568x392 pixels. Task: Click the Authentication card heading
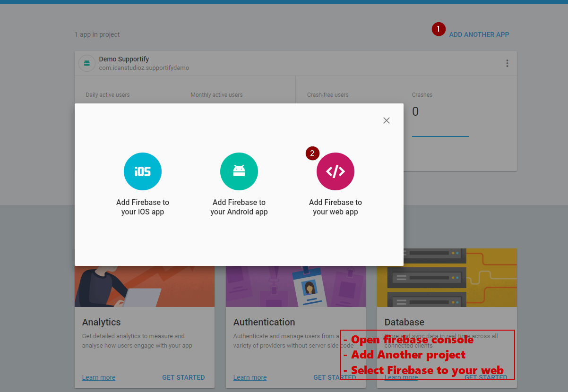point(264,322)
